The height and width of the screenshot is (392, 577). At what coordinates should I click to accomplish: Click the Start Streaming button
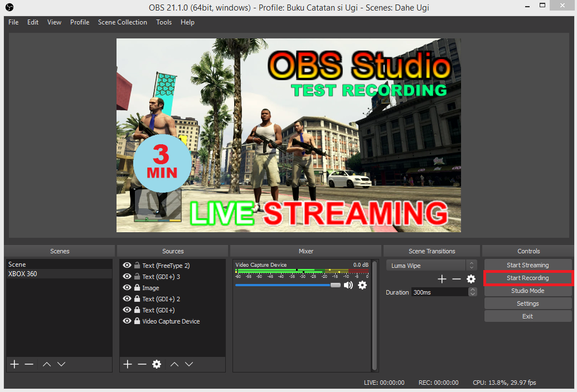(x=528, y=265)
